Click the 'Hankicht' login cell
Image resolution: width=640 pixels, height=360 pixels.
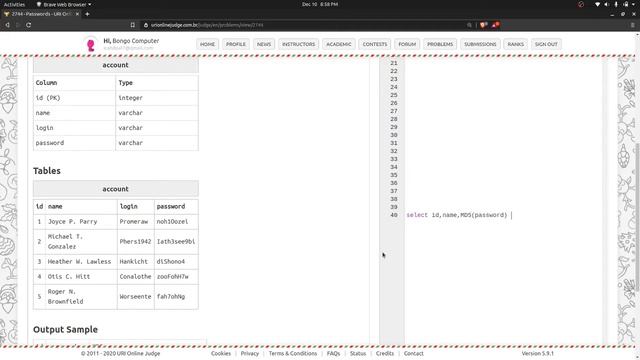click(136, 262)
